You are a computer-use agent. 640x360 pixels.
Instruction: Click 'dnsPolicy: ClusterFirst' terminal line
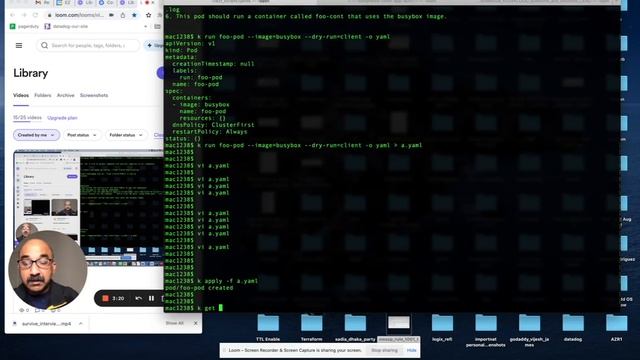click(213, 125)
